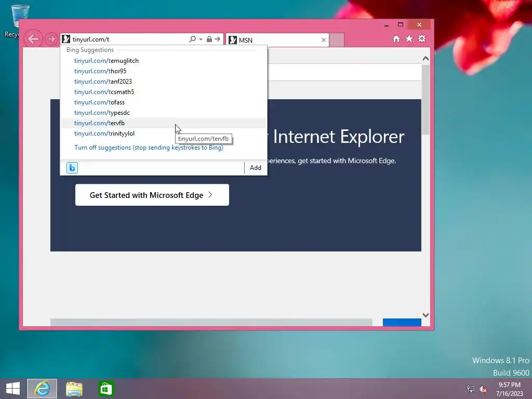Screen dimensions: 532x399
Task: Click the vertical scrollbar thumb
Action: [x=425, y=99]
